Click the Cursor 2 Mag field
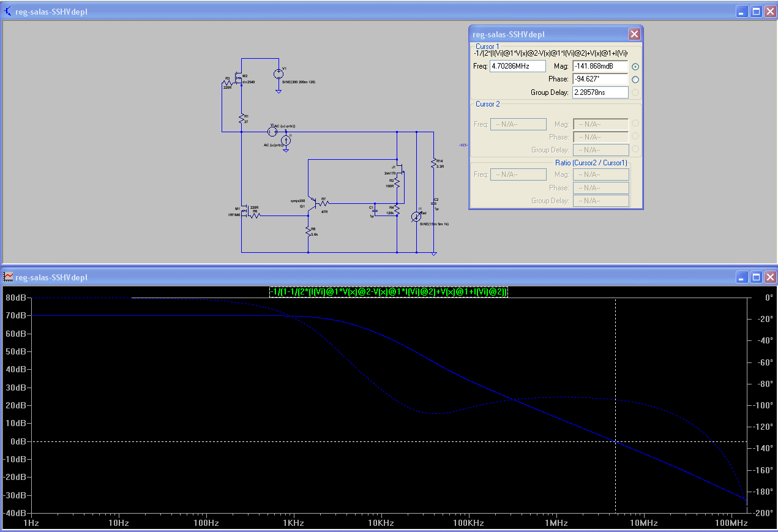Image resolution: width=778 pixels, height=532 pixels. pos(600,124)
